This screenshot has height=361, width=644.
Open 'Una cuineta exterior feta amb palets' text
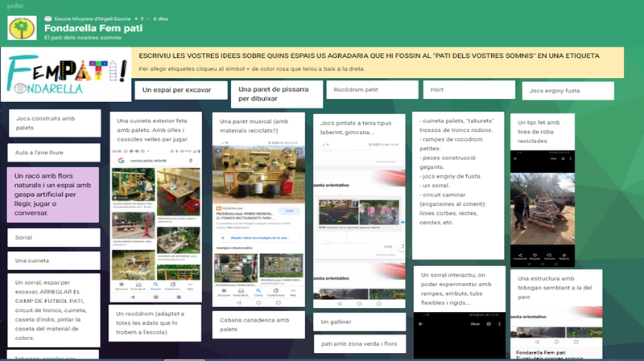tap(152, 130)
